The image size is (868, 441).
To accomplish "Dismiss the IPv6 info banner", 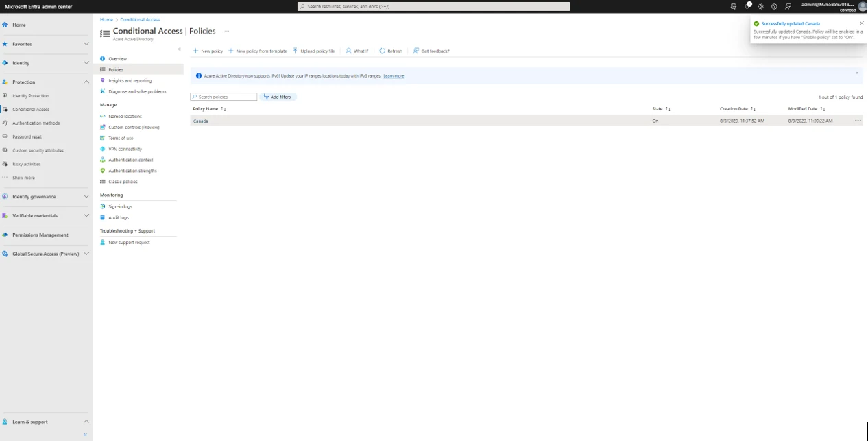I will 856,73.
